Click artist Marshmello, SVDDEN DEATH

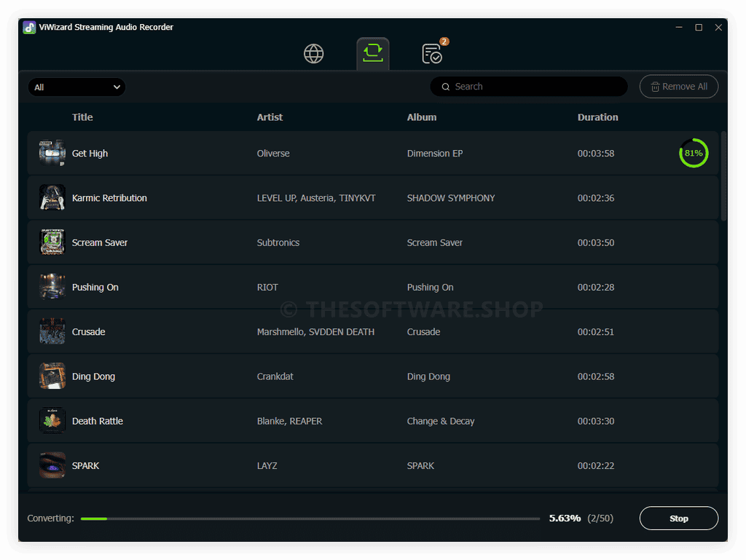click(x=315, y=332)
